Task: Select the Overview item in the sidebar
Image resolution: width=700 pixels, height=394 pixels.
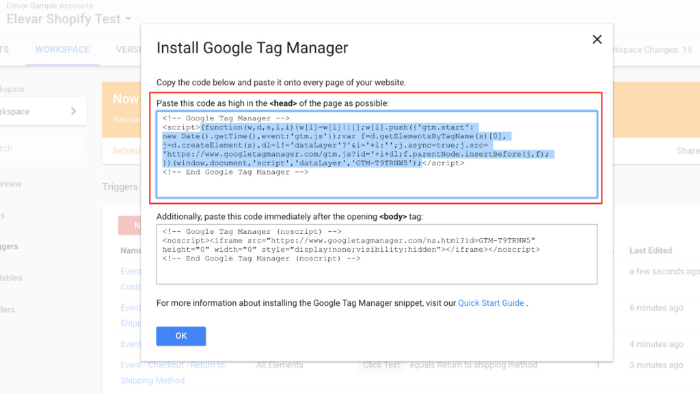Action: [11, 184]
